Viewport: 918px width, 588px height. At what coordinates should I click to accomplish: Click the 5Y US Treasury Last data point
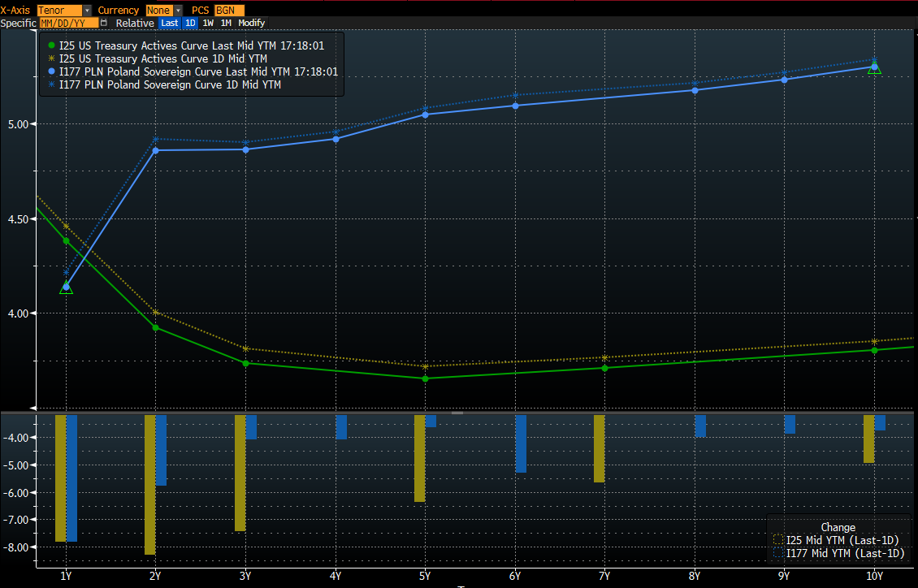click(425, 378)
